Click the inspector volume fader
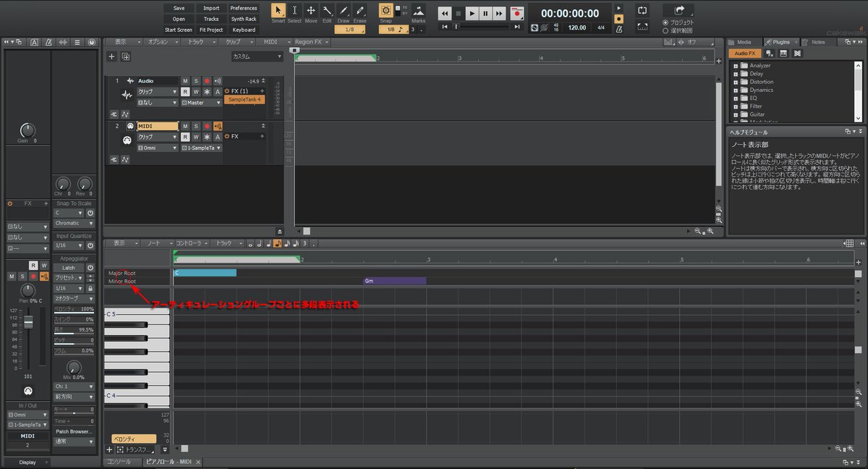The image size is (868, 469). click(x=29, y=323)
